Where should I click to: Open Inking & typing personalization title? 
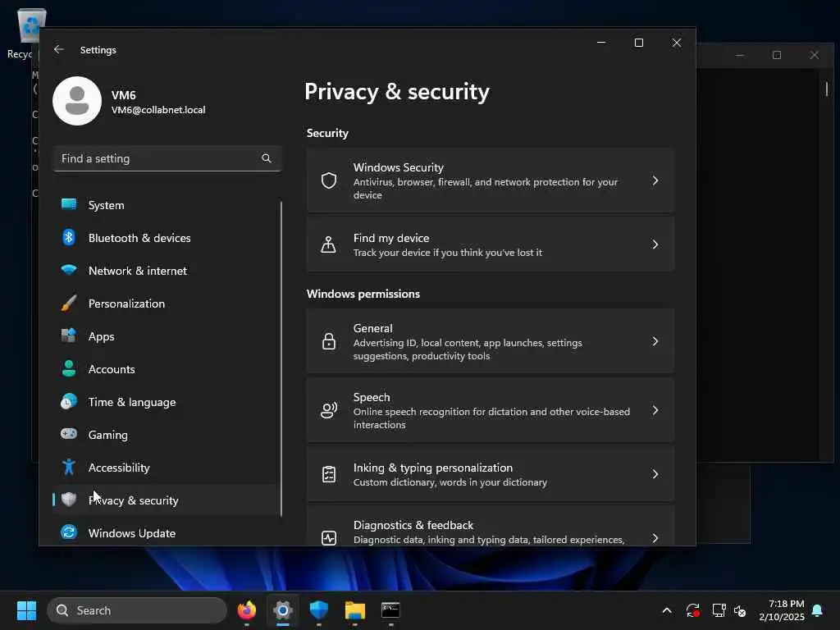[433, 468]
